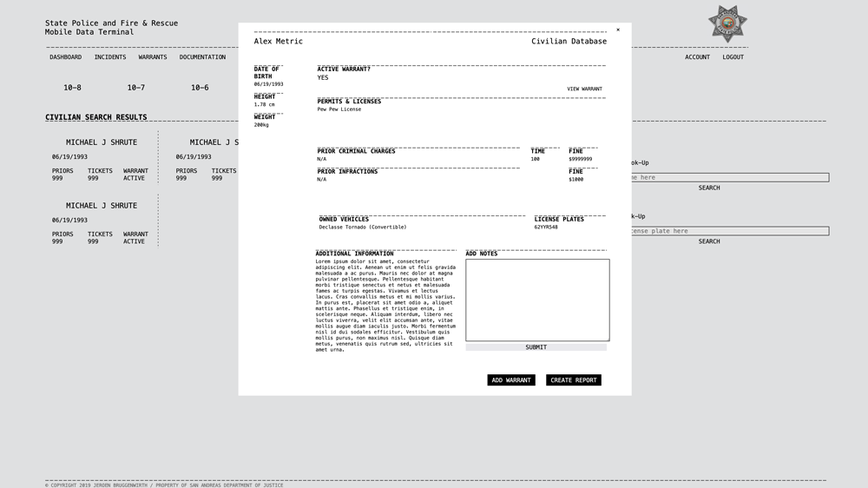The width and height of the screenshot is (868, 488).
Task: Click inside the Add Notes text area
Action: [537, 300]
